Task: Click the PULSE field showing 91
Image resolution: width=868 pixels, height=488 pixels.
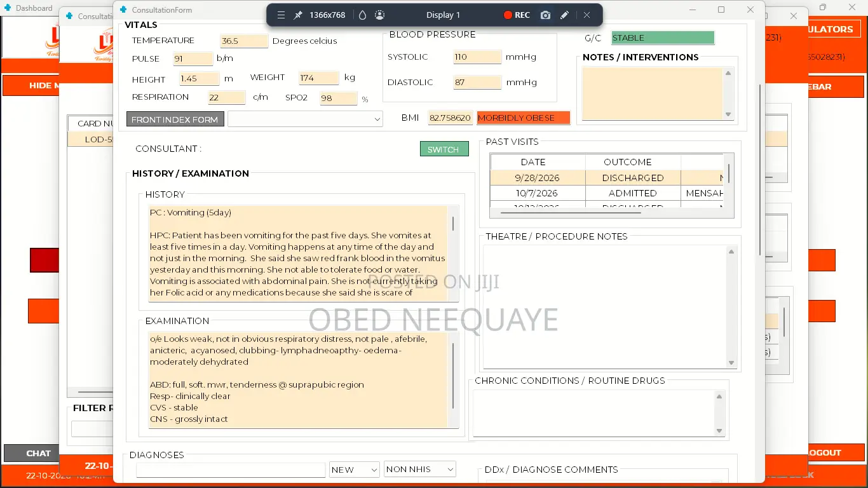Action: [x=193, y=59]
